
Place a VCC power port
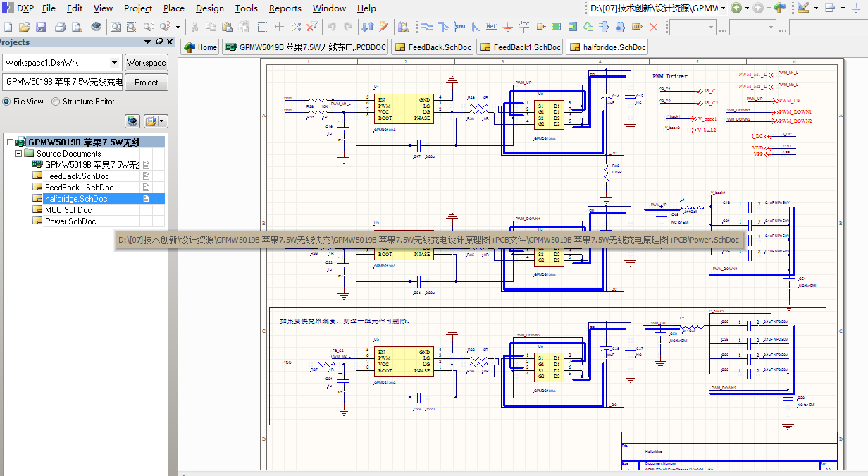[523, 27]
